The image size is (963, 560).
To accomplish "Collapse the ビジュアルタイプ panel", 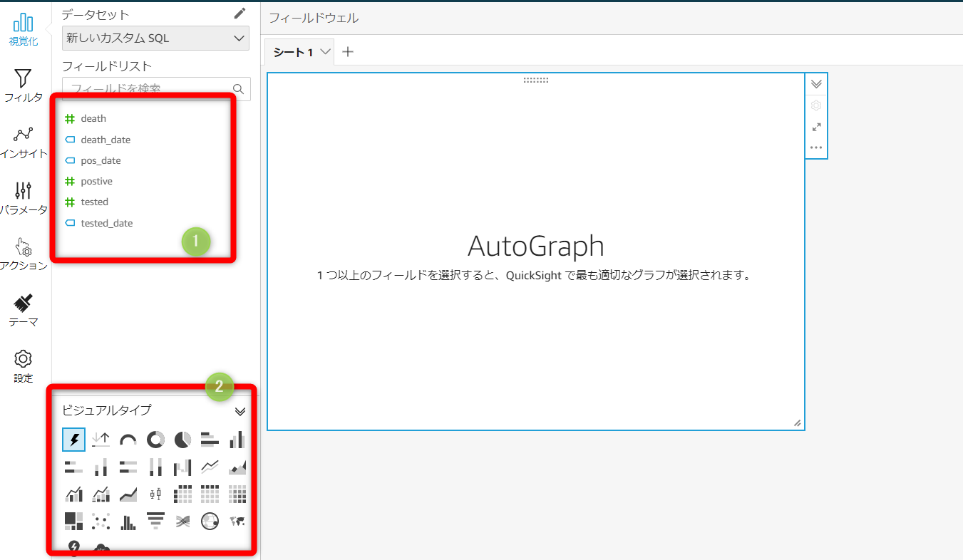I will click(x=240, y=411).
